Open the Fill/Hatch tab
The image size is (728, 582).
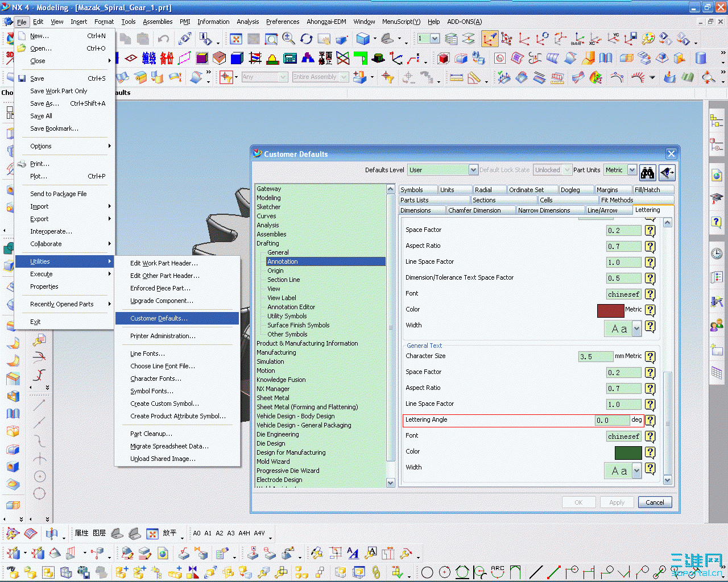(647, 190)
